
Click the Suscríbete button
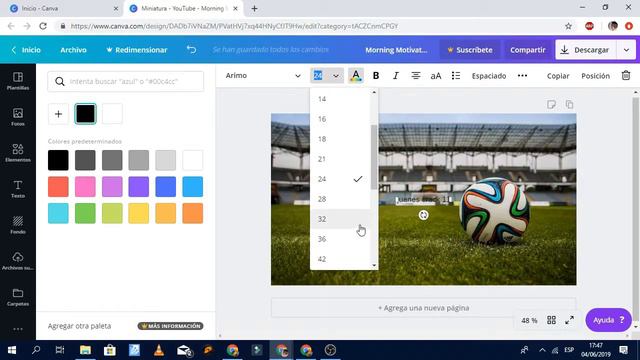470,50
